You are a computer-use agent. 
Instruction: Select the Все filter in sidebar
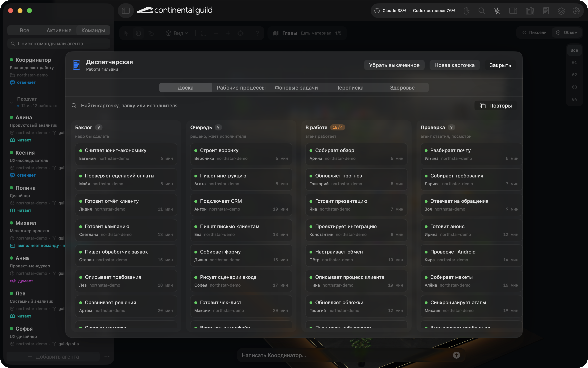[x=24, y=30]
